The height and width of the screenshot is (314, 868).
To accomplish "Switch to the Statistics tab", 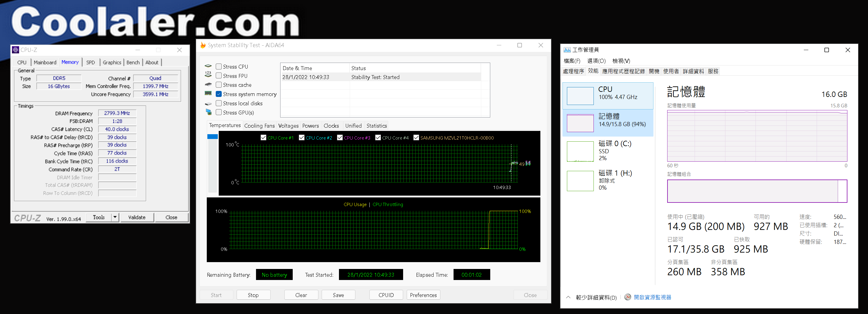I will point(376,126).
